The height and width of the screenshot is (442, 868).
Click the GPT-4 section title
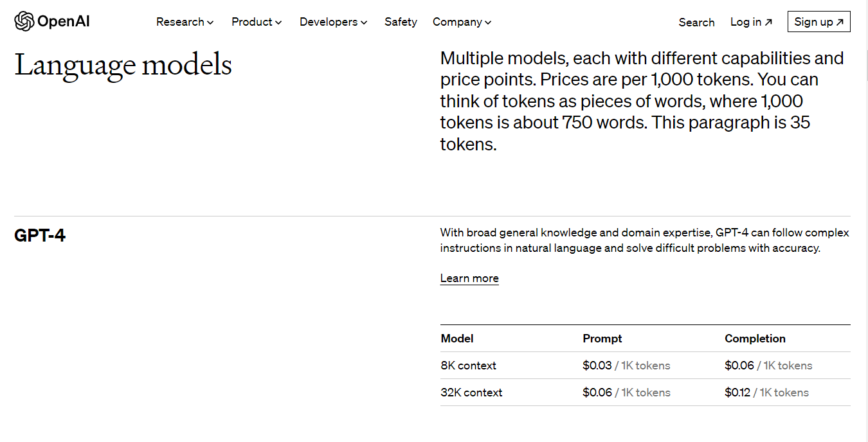click(40, 236)
